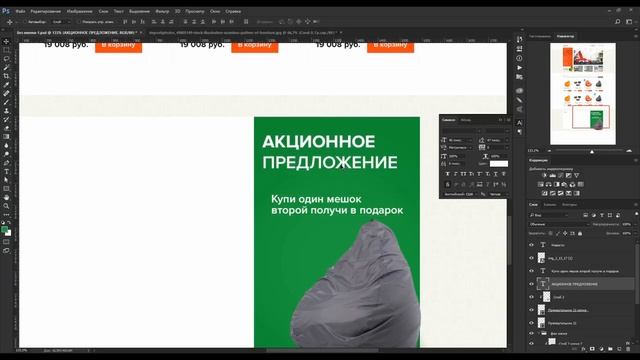
Task: Select the Eyedropper tool
Action: tap(6, 84)
